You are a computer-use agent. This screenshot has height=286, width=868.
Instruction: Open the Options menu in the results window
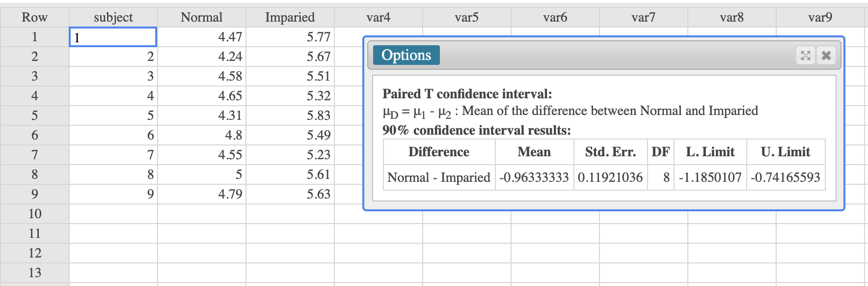click(x=406, y=55)
